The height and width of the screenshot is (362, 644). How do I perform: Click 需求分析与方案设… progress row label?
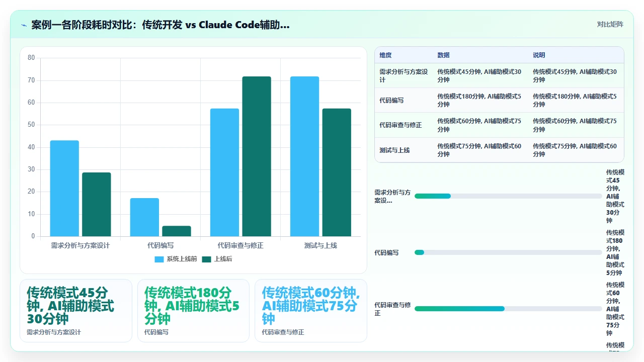pyautogui.click(x=392, y=197)
